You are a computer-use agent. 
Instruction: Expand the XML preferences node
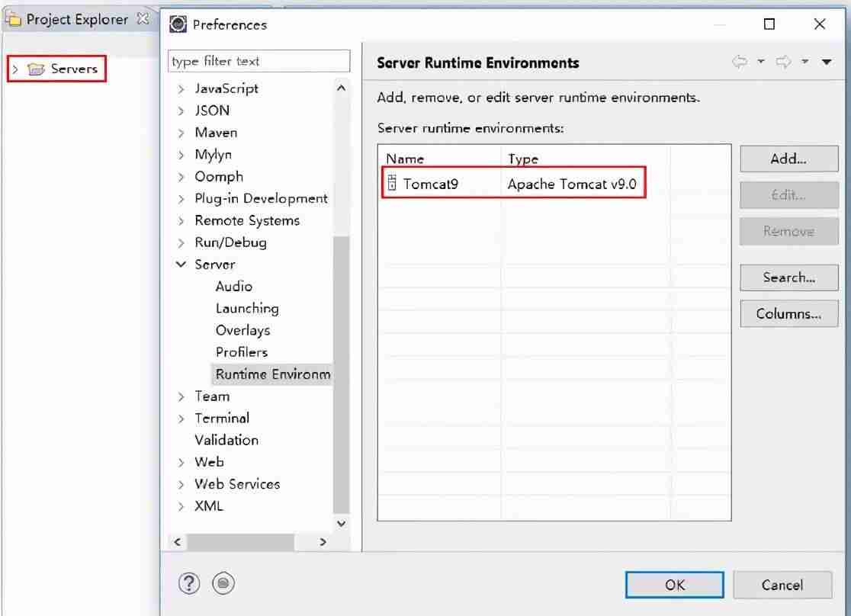[181, 506]
